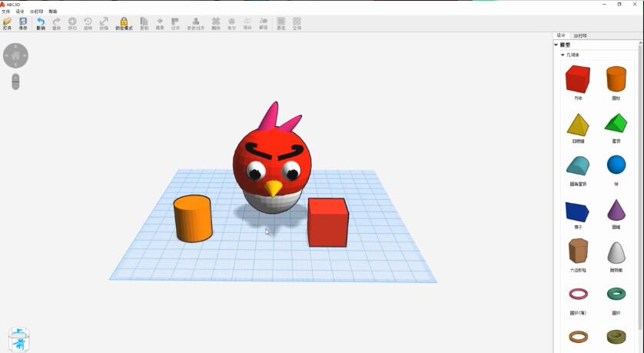Open the 3D Print (3D打印) menu

click(x=37, y=12)
